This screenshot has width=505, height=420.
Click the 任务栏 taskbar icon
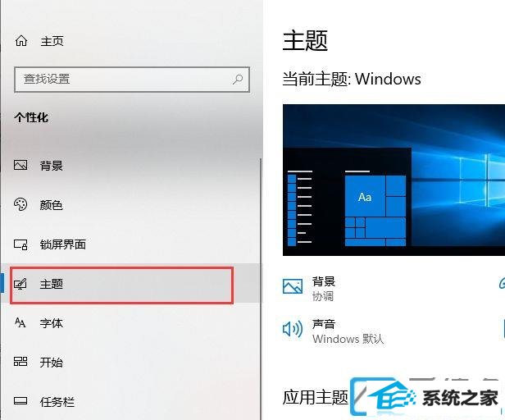[x=20, y=401]
